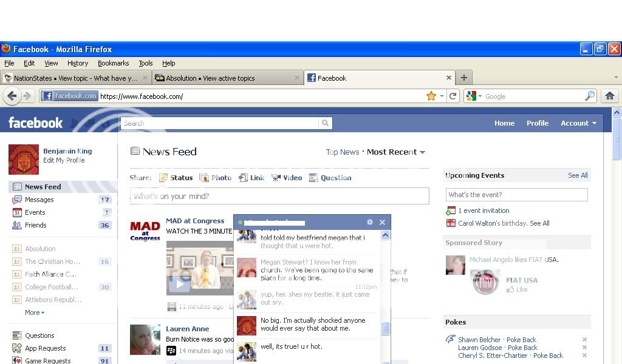The height and width of the screenshot is (364, 622).
Task: Open Messages in the left sidebar
Action: [x=39, y=200]
